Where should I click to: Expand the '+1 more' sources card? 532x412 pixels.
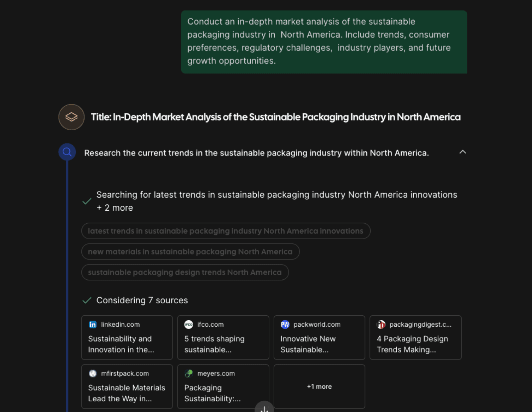click(319, 386)
